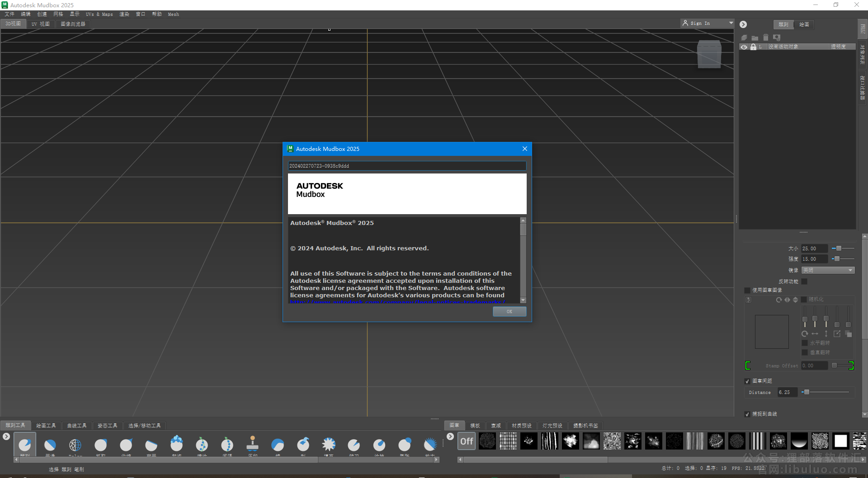Switch to the Image Browser (图像浏览器) tab
Screen dimensions: 868x478
[73, 24]
